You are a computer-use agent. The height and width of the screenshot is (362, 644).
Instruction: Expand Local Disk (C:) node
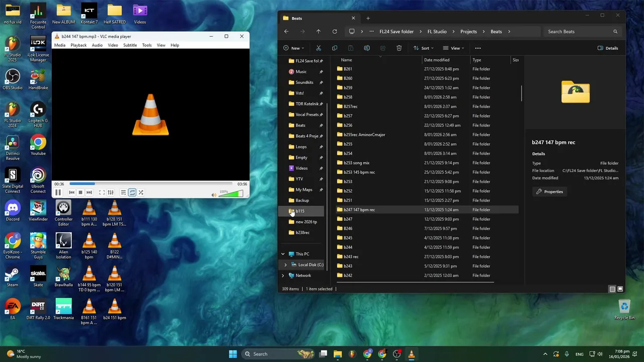tap(285, 265)
